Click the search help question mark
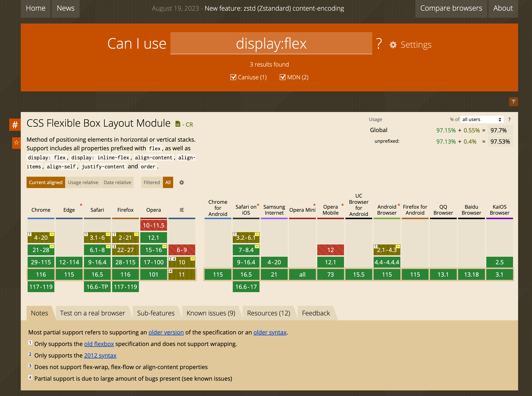 pyautogui.click(x=379, y=44)
